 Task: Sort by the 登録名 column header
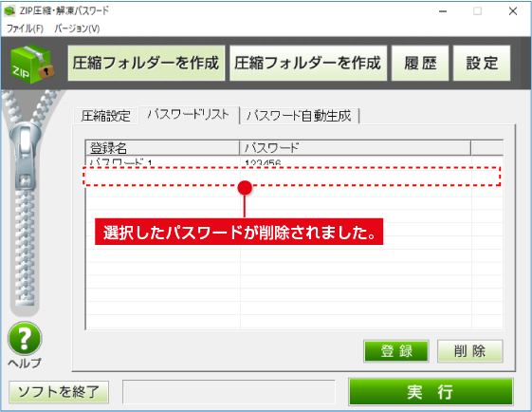click(162, 148)
